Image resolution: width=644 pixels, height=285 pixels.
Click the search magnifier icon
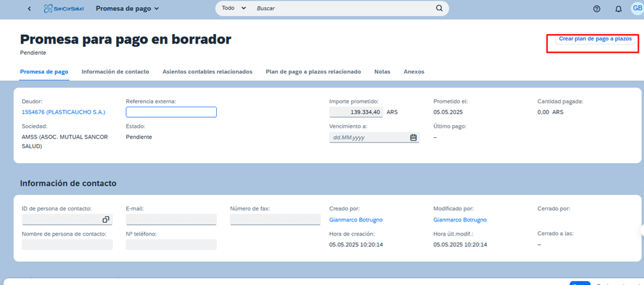439,9
